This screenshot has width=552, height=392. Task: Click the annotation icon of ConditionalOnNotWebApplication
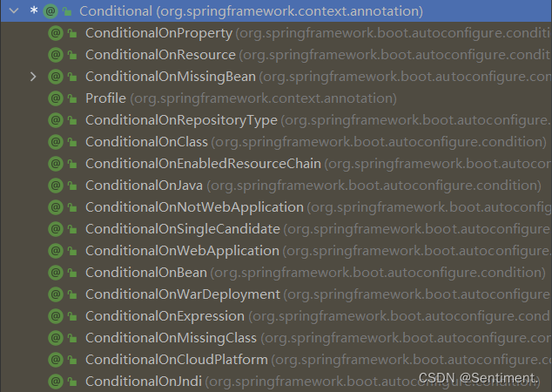56,207
